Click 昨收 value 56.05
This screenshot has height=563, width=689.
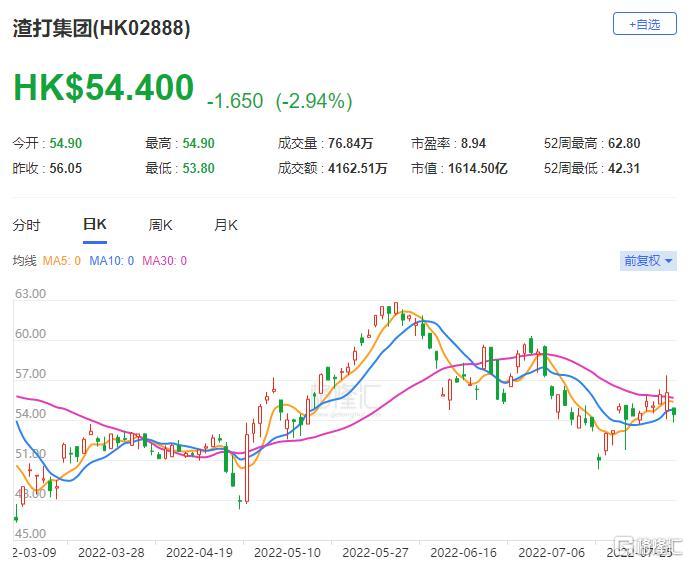[x=66, y=168]
